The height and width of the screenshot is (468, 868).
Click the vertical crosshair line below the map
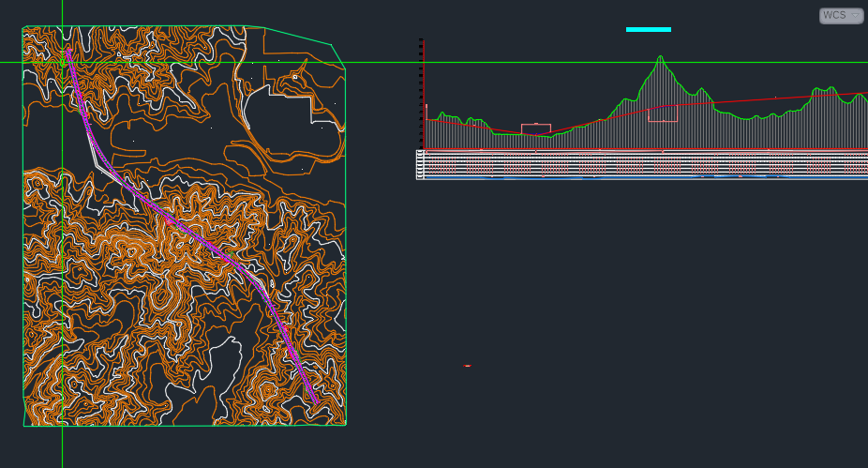(62, 448)
